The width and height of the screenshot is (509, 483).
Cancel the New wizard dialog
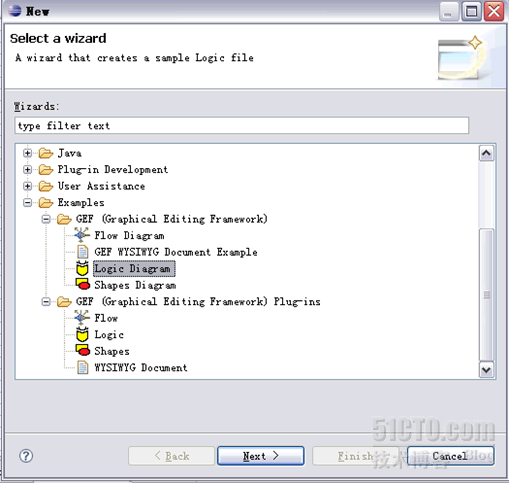tap(451, 456)
